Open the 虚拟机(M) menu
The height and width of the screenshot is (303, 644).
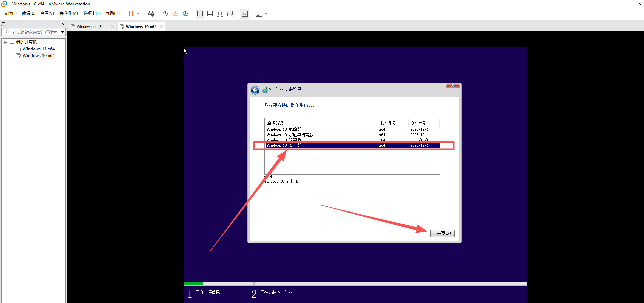point(68,13)
